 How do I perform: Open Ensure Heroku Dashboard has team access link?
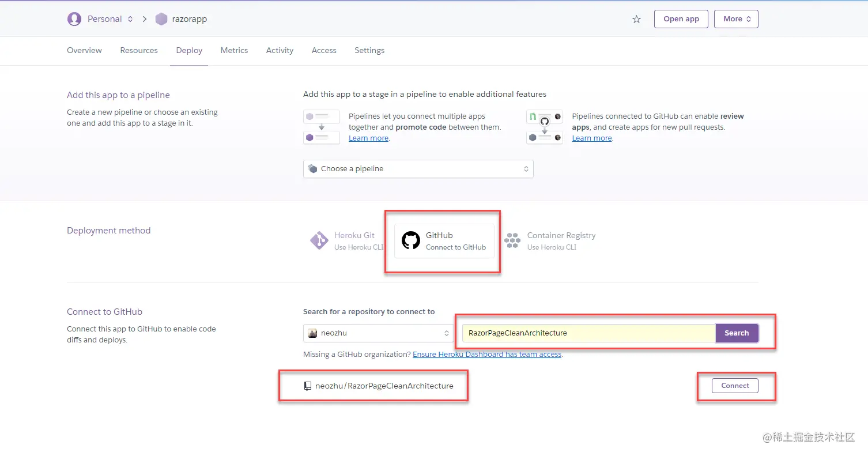[487, 355]
